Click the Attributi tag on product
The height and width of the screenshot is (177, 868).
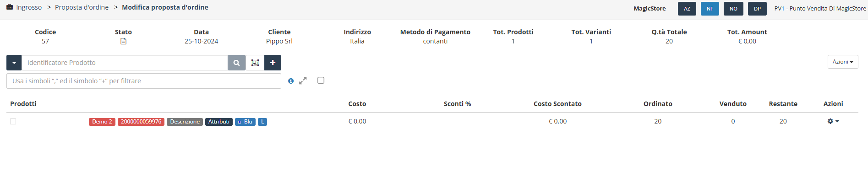(x=218, y=122)
